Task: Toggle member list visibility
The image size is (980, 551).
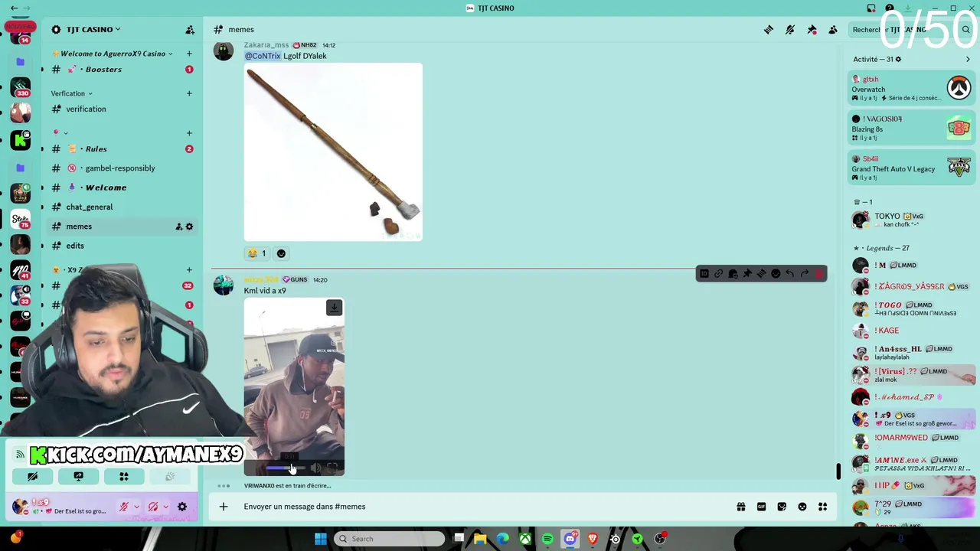Action: click(x=833, y=30)
